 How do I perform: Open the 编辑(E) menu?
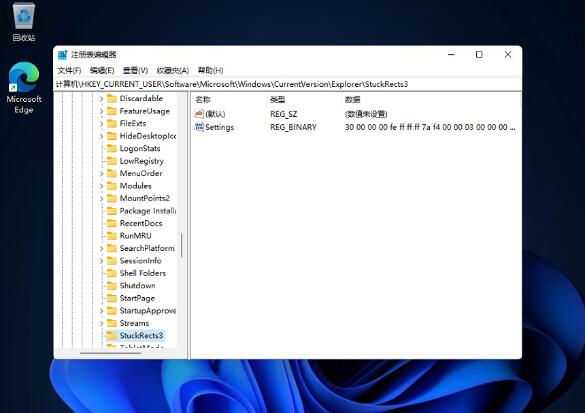102,71
